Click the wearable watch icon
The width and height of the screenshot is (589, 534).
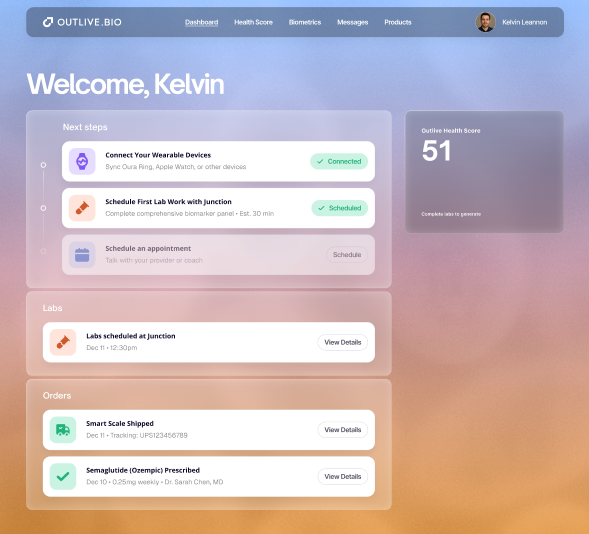tap(82, 161)
